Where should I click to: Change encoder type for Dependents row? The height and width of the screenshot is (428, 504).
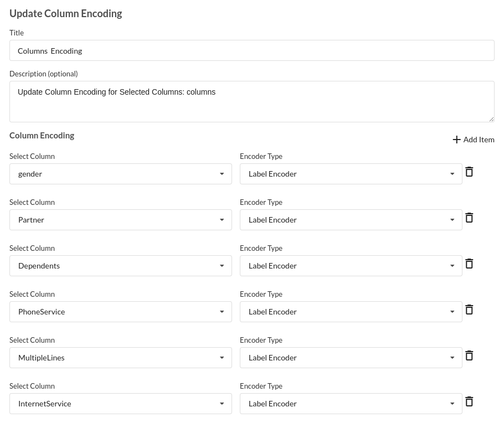[351, 266]
